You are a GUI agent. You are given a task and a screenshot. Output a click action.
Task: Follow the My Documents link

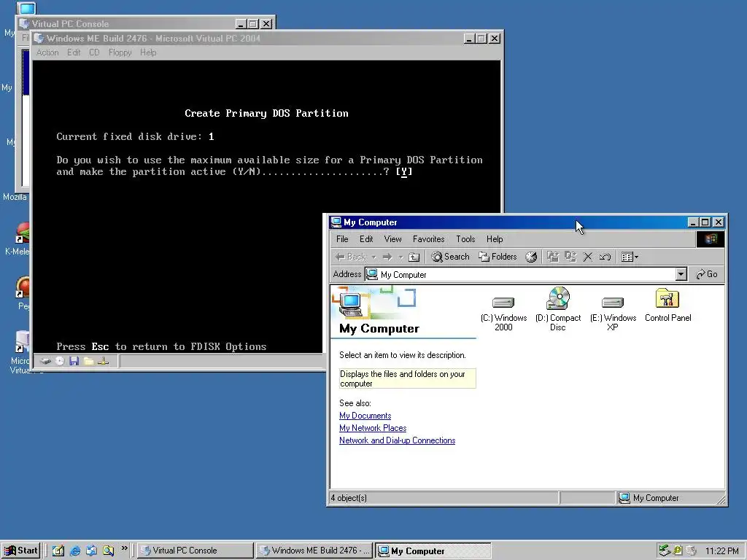(365, 416)
